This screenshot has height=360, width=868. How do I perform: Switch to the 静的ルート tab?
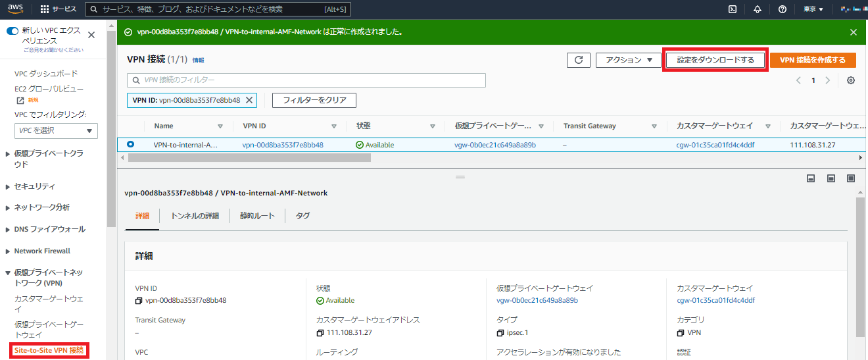click(257, 216)
